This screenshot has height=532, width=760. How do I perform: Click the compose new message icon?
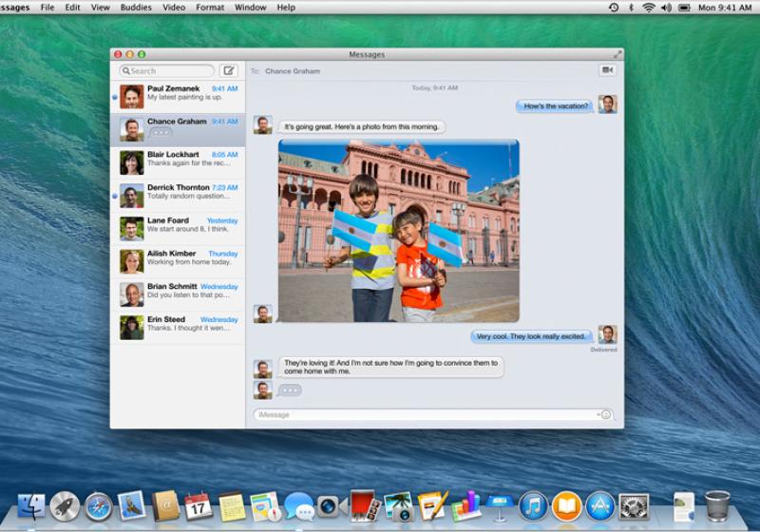(228, 70)
